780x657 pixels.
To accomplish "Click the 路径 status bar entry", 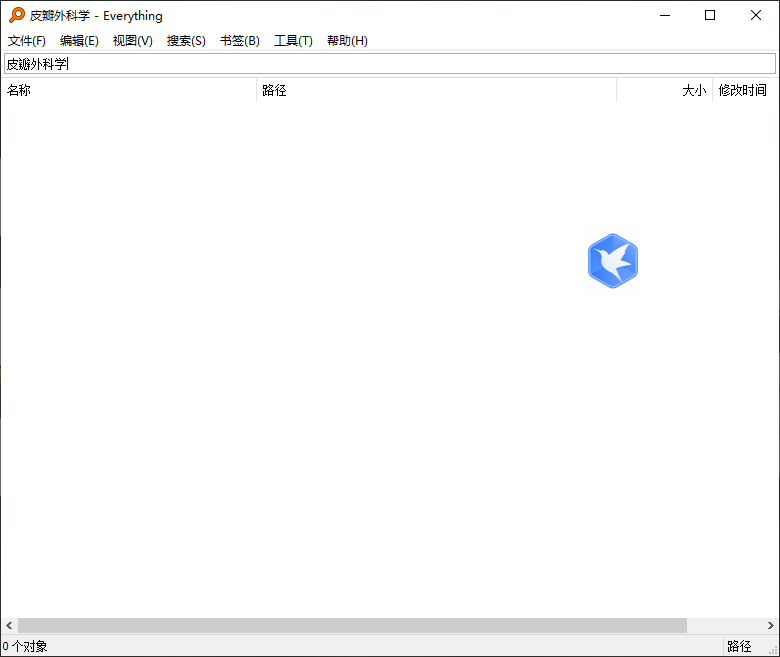I will coord(739,647).
